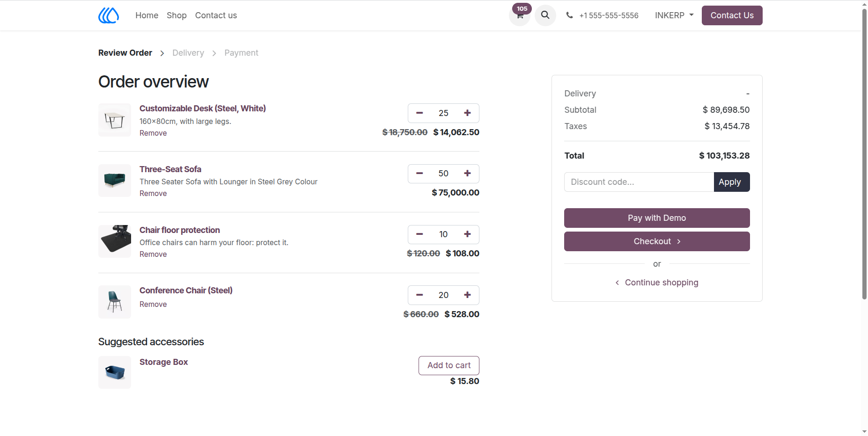Go to Home in navigation bar
868x436 pixels.
coord(147,15)
